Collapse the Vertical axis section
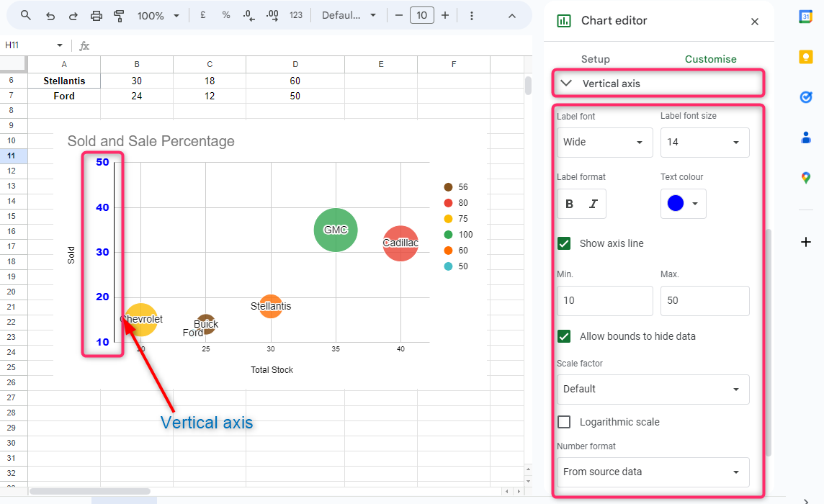The image size is (824, 504). pos(567,84)
